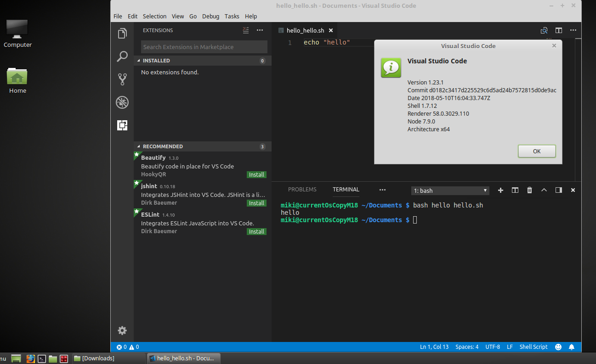Open the Debug menu

pyautogui.click(x=210, y=16)
